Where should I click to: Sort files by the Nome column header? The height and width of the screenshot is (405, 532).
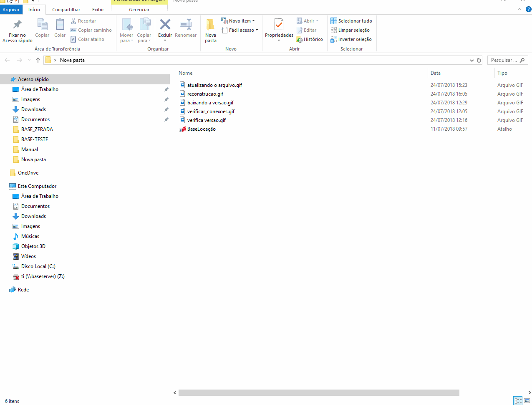[x=186, y=73]
